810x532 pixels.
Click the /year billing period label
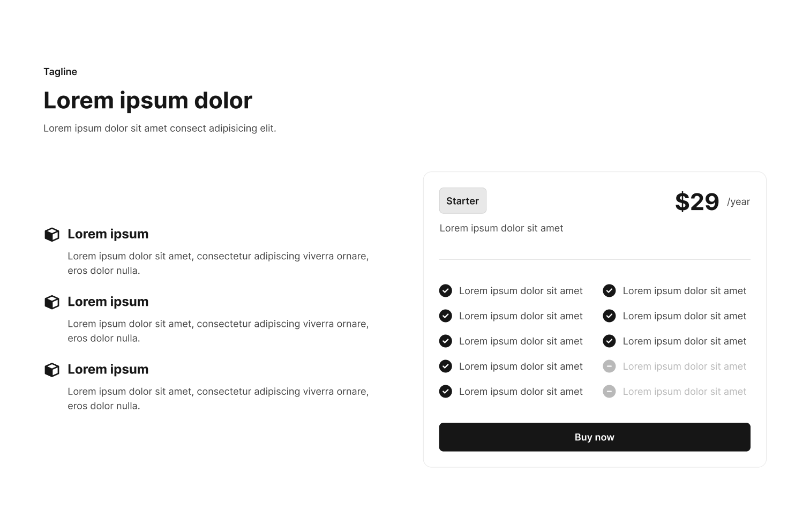739,202
